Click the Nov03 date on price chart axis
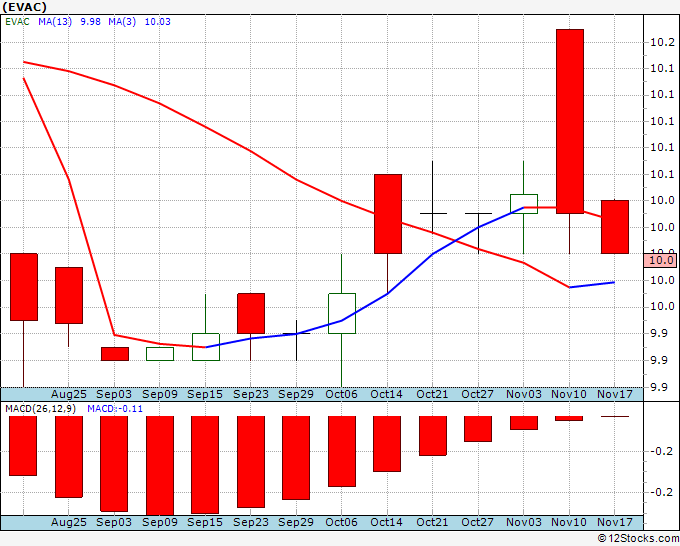This screenshot has height=546, width=680. [x=524, y=394]
